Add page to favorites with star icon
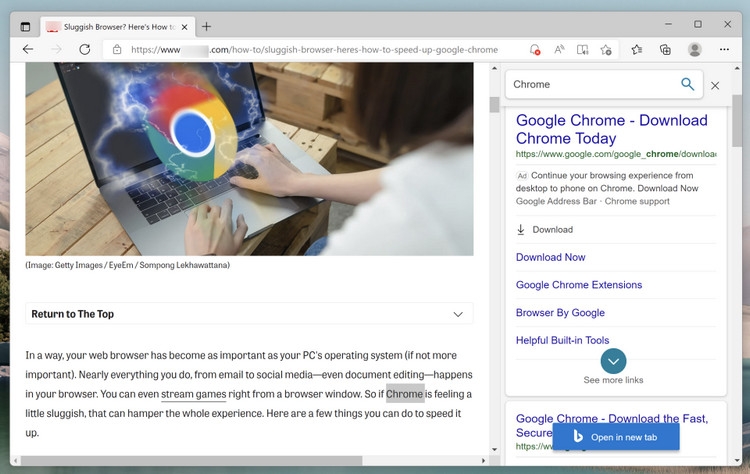This screenshot has height=474, width=750. click(606, 49)
